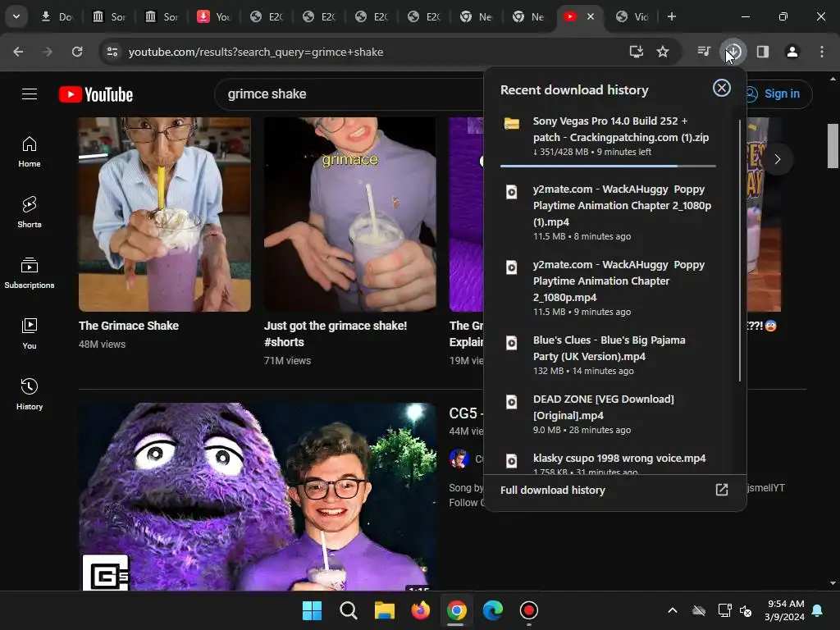840x630 pixels.
Task: Open the CG5 Grimace video thumbnail
Action: 258,496
